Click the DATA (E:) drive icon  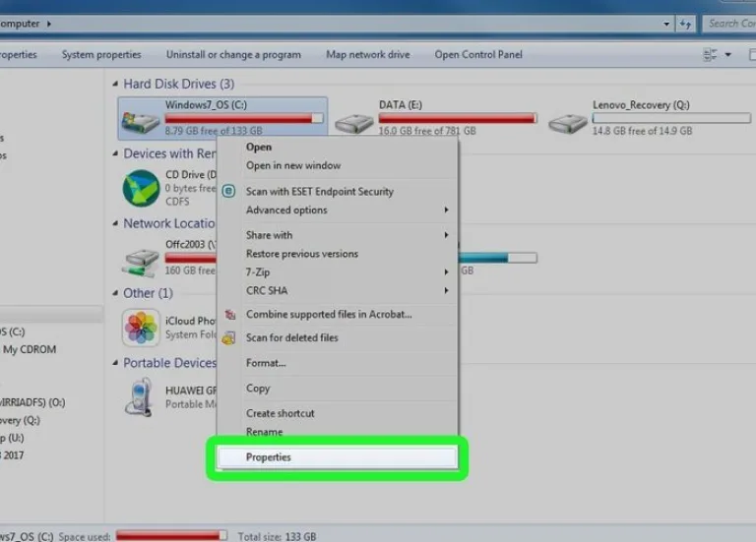(x=354, y=123)
